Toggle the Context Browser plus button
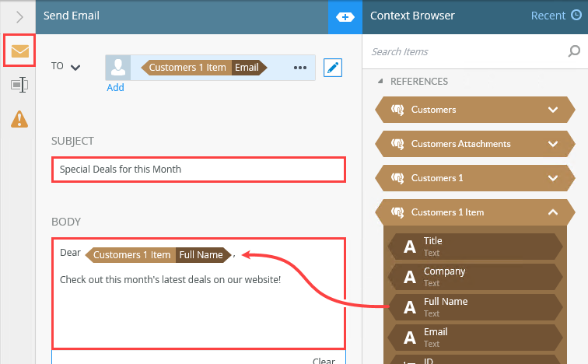Viewport: 588px width, 364px height. tap(345, 17)
